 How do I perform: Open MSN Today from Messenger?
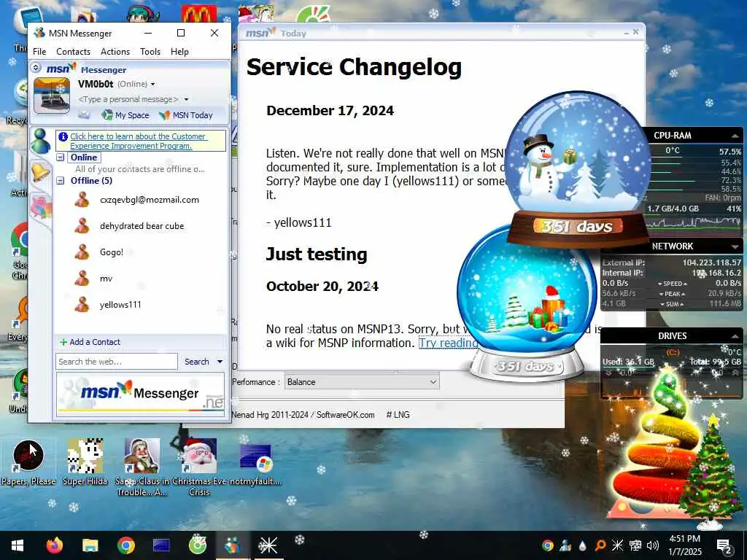pyautogui.click(x=186, y=114)
